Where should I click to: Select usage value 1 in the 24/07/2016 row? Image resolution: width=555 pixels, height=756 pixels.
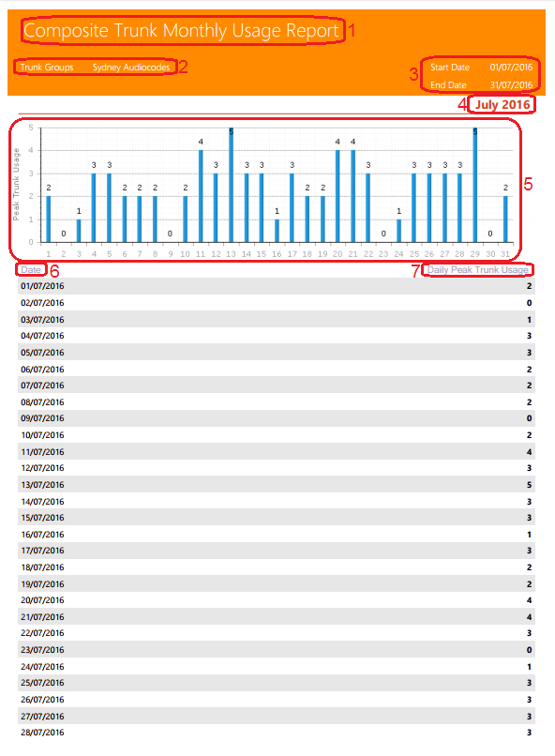click(x=529, y=666)
